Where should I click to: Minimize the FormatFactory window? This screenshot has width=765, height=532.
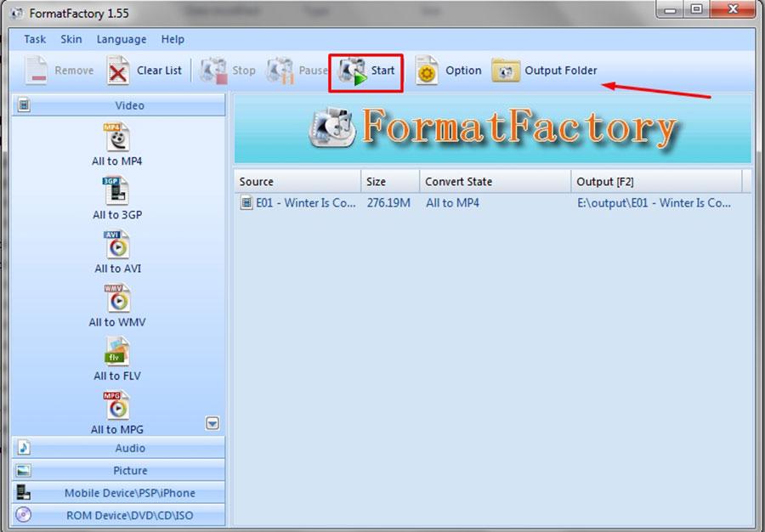[x=671, y=9]
